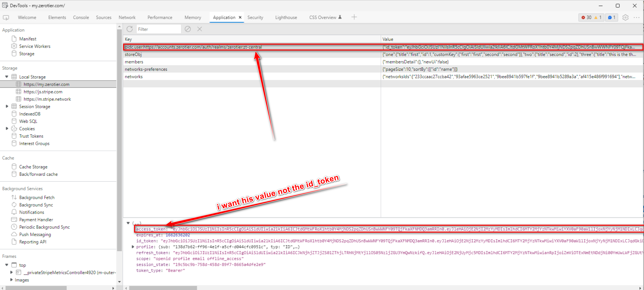Click the inspect element device icon
This screenshot has height=290, width=644.
[x=6, y=17]
